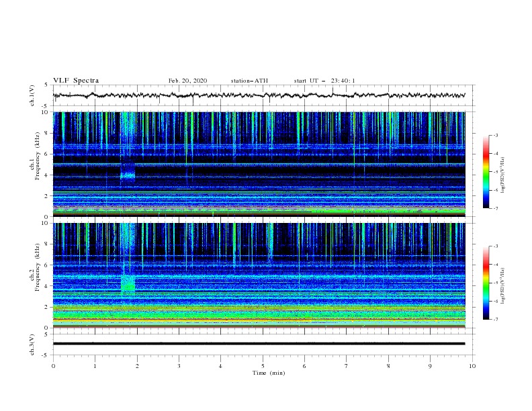Click the station=ATH label

click(x=249, y=81)
